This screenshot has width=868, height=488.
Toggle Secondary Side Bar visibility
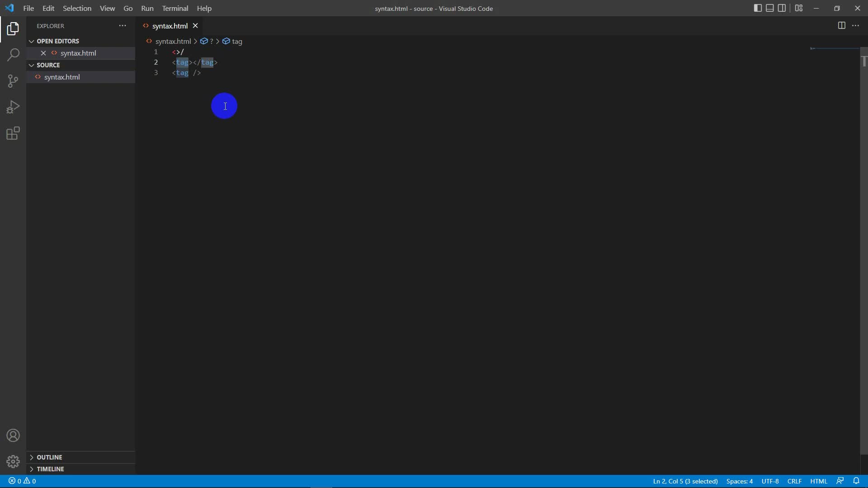click(782, 8)
